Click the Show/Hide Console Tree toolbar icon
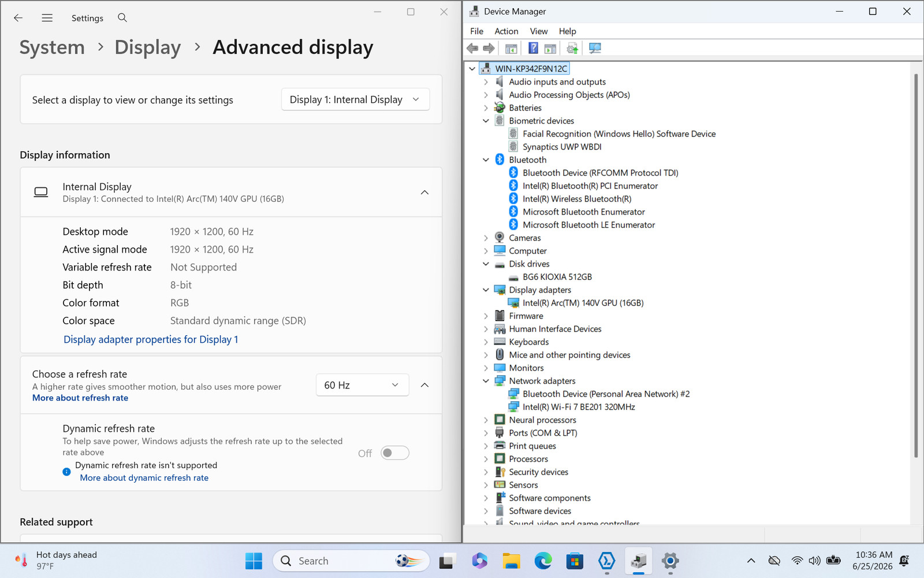This screenshot has height=578, width=924. (x=511, y=49)
